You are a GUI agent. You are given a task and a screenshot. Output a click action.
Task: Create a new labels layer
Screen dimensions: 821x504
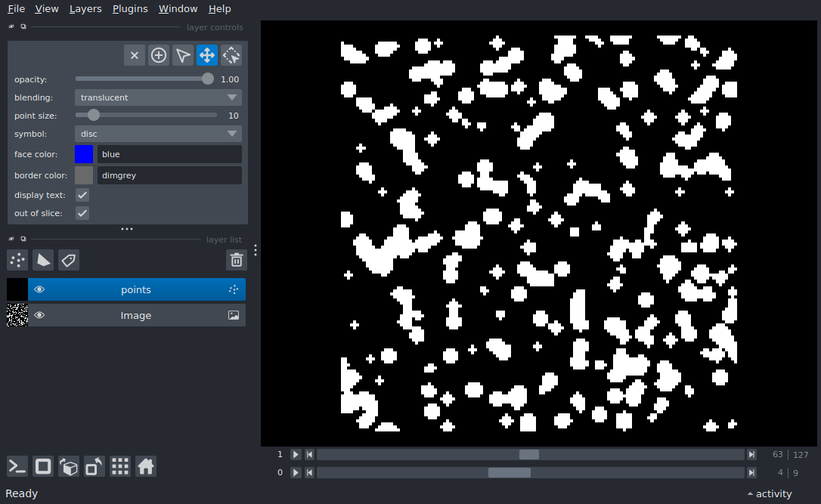(69, 260)
